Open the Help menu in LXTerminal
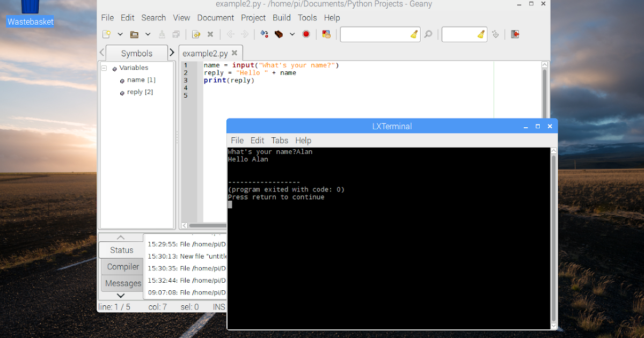This screenshot has width=644, height=338. (x=303, y=140)
